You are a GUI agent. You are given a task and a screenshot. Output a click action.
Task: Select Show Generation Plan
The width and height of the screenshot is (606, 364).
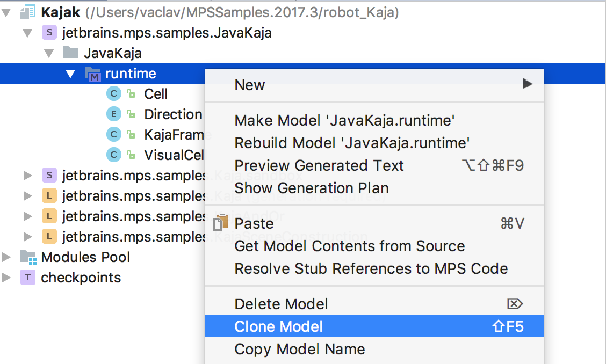tap(374, 188)
